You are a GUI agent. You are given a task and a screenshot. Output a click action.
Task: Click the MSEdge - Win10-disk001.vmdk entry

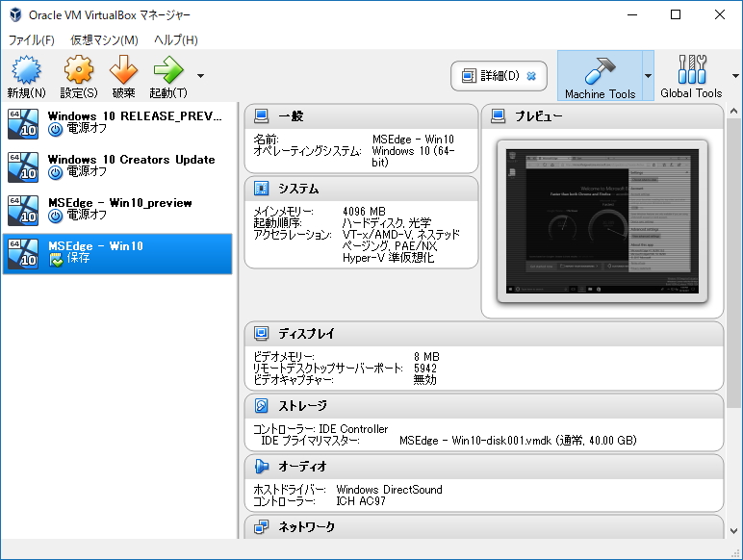(x=518, y=441)
